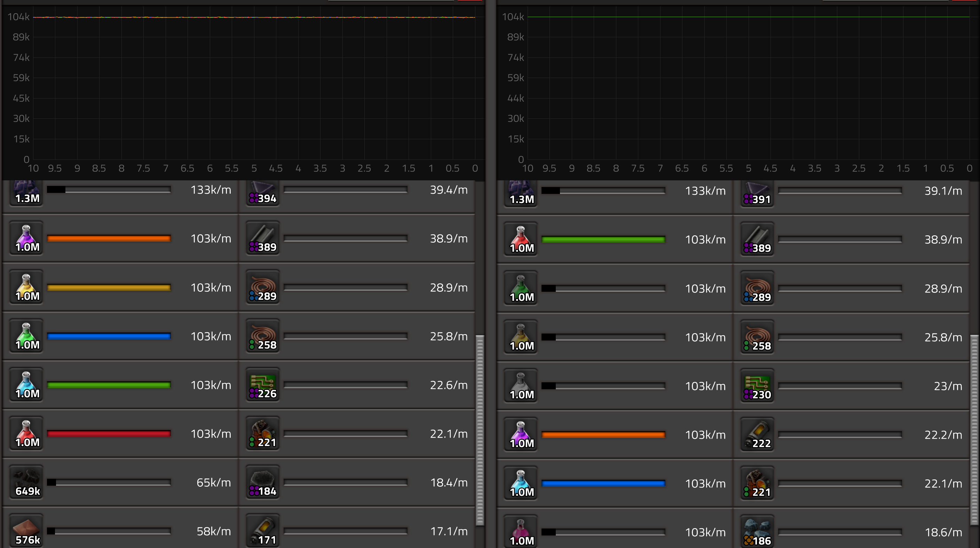Click the '39.1/m' rate value
980x548 pixels.
(943, 191)
